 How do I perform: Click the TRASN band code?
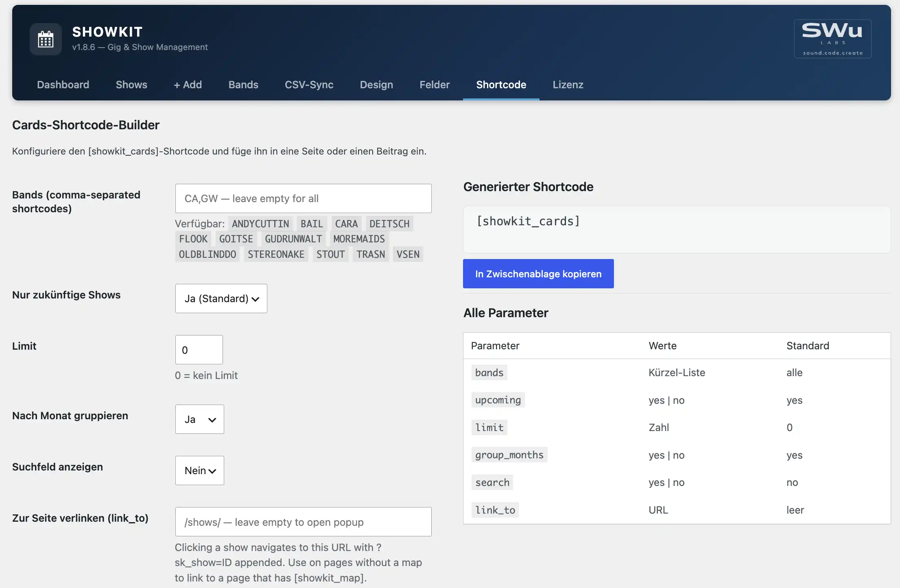pyautogui.click(x=371, y=254)
